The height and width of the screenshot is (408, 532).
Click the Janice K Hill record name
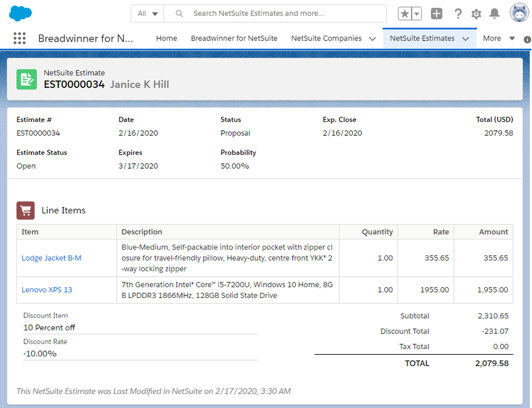tap(139, 85)
